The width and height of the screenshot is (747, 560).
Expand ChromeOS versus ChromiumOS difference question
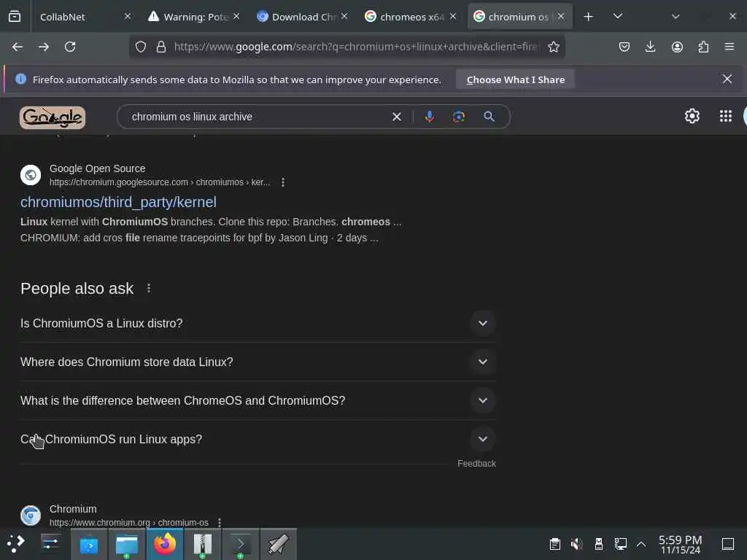[258, 400]
